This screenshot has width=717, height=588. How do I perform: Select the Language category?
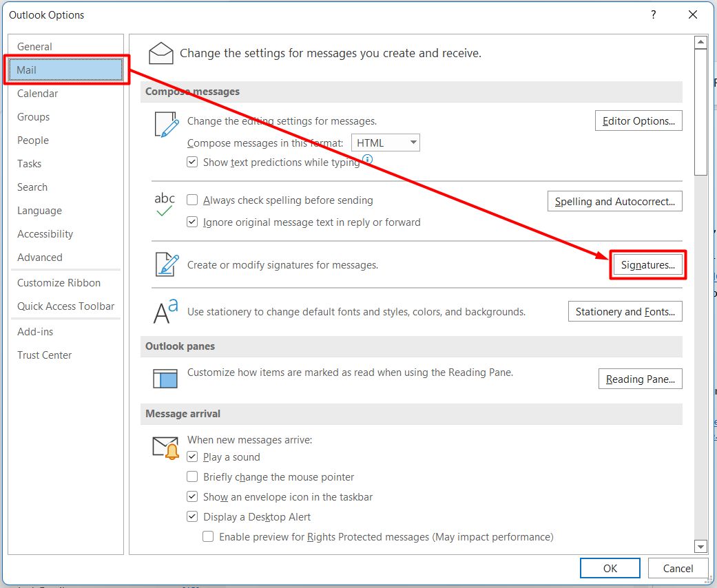[66, 210]
